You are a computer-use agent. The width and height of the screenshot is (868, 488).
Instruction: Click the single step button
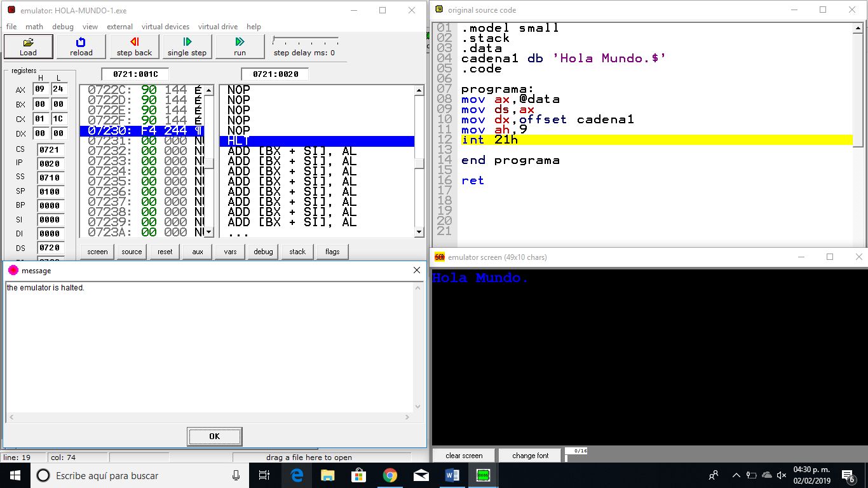[187, 46]
